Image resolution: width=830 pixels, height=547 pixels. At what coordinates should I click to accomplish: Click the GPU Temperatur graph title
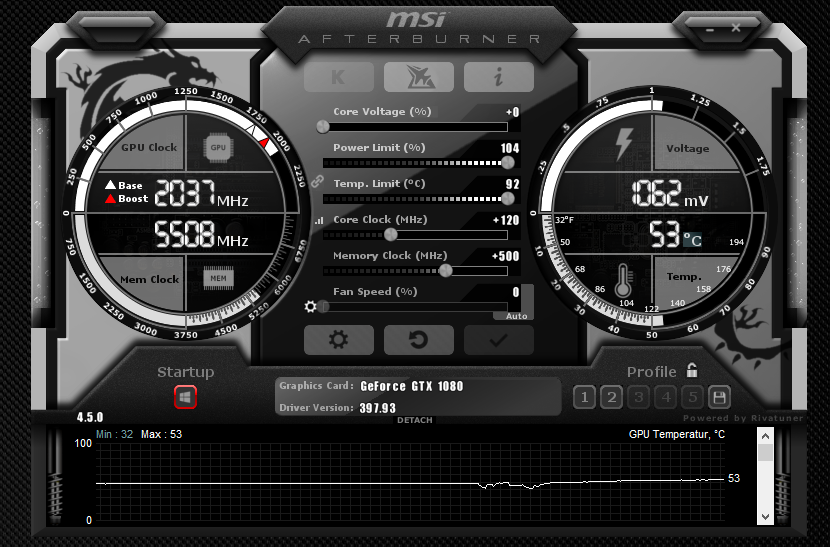click(x=676, y=434)
